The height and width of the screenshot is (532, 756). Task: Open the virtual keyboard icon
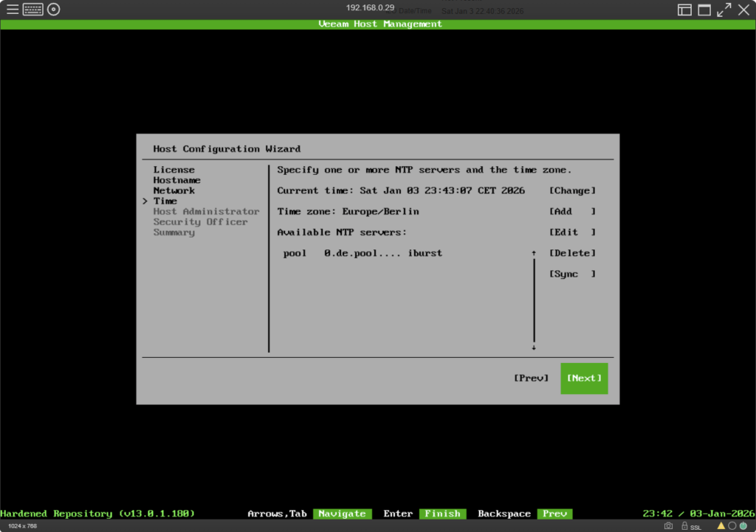coord(33,10)
